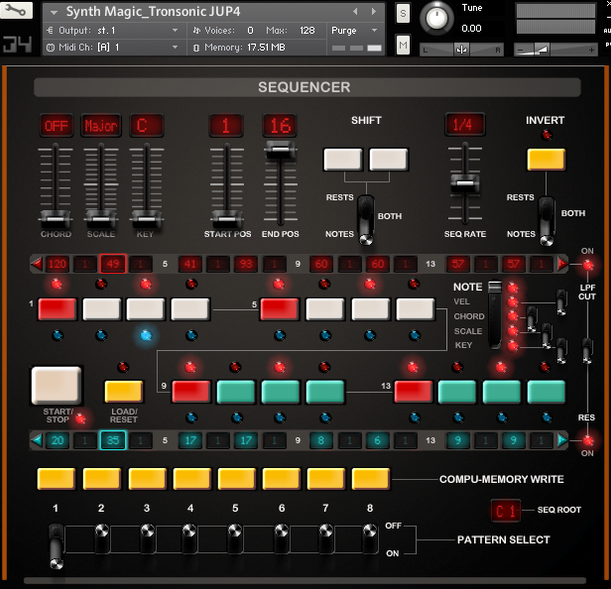Toggle pattern select switch 5
The height and width of the screenshot is (589, 611).
[235, 538]
